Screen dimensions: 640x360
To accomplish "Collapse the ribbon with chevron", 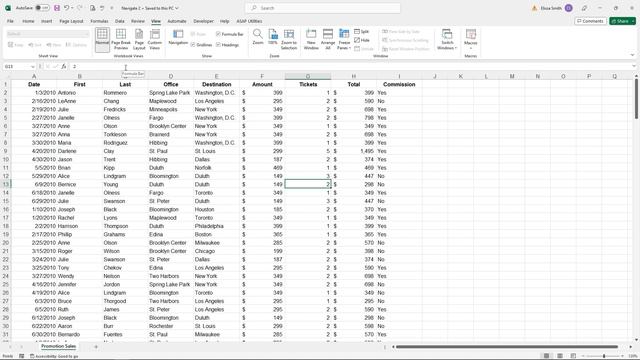I will pyautogui.click(x=632, y=55).
